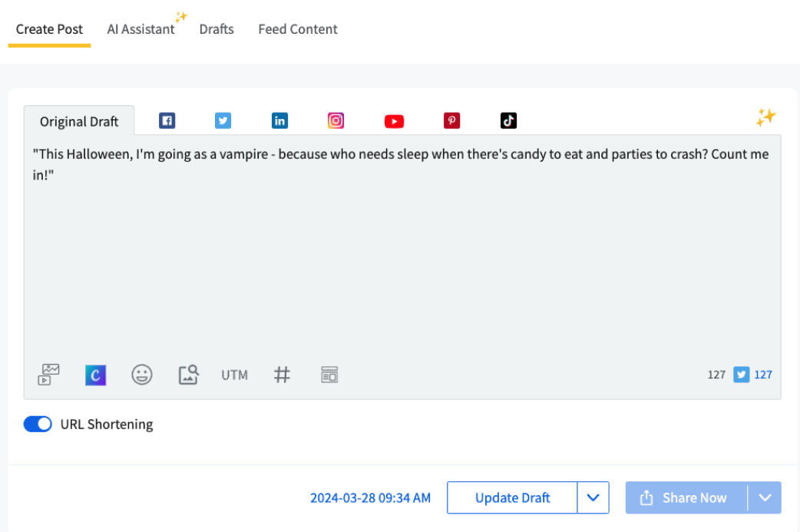Select the YouTube post tab
This screenshot has width=800, height=532.
(x=394, y=121)
